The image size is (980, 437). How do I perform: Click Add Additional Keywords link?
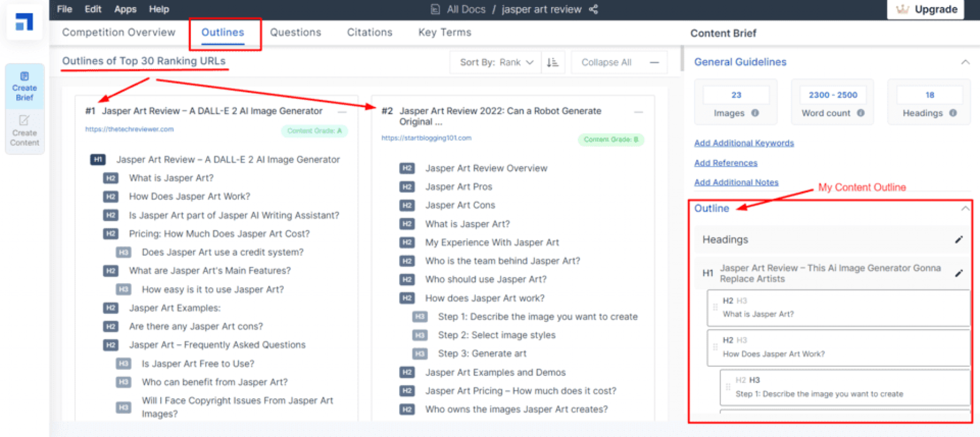[744, 143]
